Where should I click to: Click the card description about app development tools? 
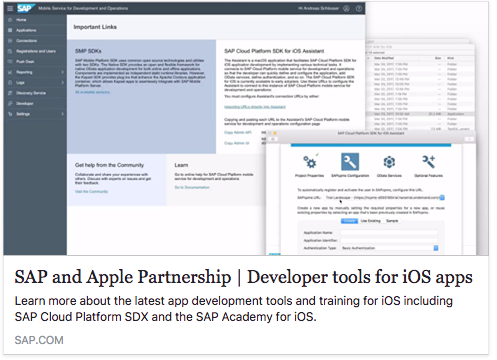pos(233,309)
